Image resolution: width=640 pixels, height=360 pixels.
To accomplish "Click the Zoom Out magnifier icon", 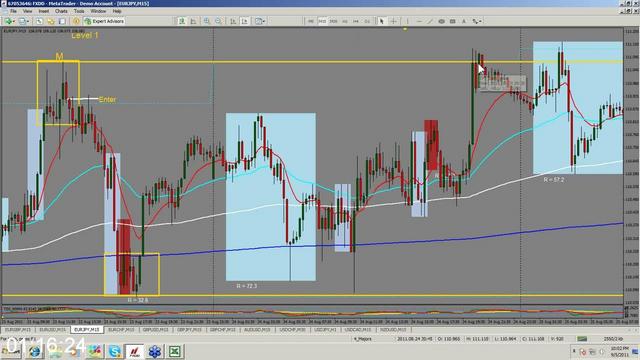I will tap(219, 21).
